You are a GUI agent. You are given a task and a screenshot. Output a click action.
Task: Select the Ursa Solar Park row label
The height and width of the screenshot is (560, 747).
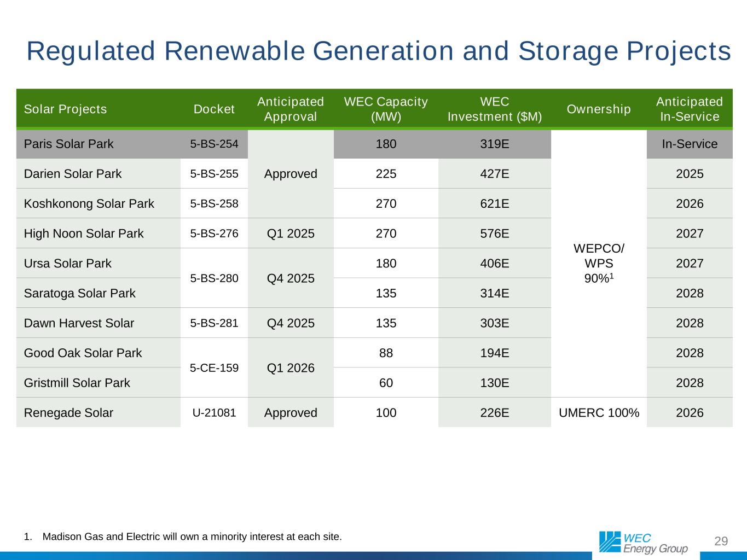(68, 264)
